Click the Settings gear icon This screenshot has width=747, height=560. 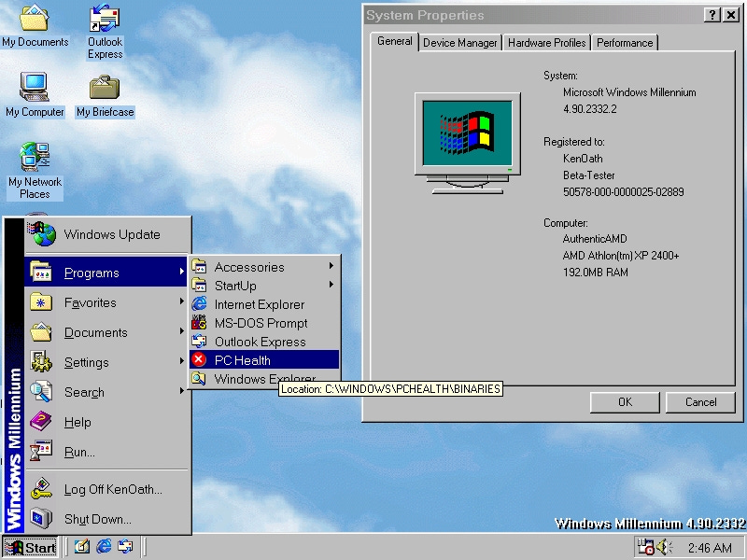41,361
